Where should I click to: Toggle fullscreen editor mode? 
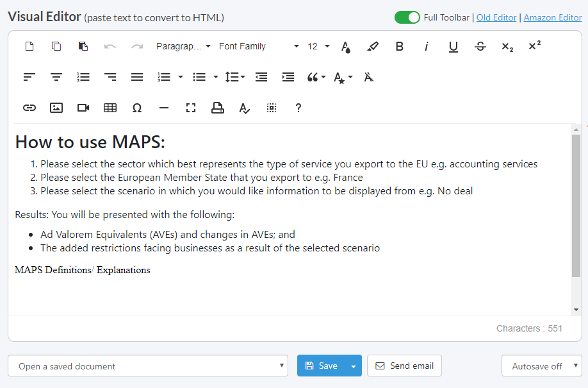click(x=191, y=108)
